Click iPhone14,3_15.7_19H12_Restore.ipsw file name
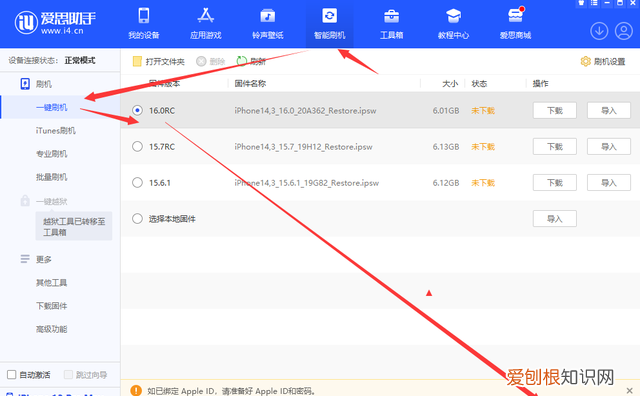Screen dimensions: 640x396 (x=303, y=147)
